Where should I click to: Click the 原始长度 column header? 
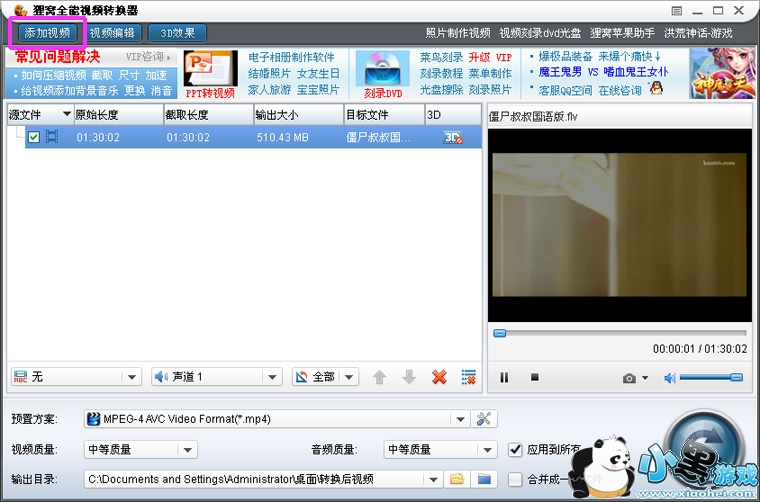pos(118,115)
